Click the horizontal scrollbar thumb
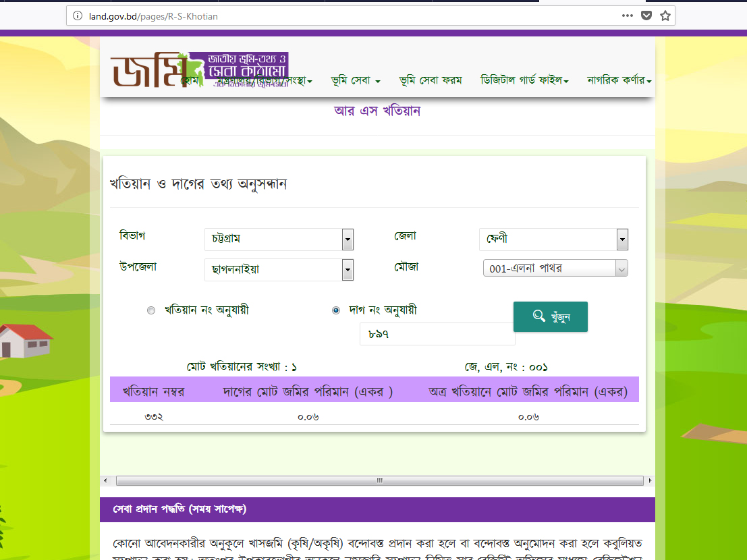The height and width of the screenshot is (560, 747). tap(380, 480)
